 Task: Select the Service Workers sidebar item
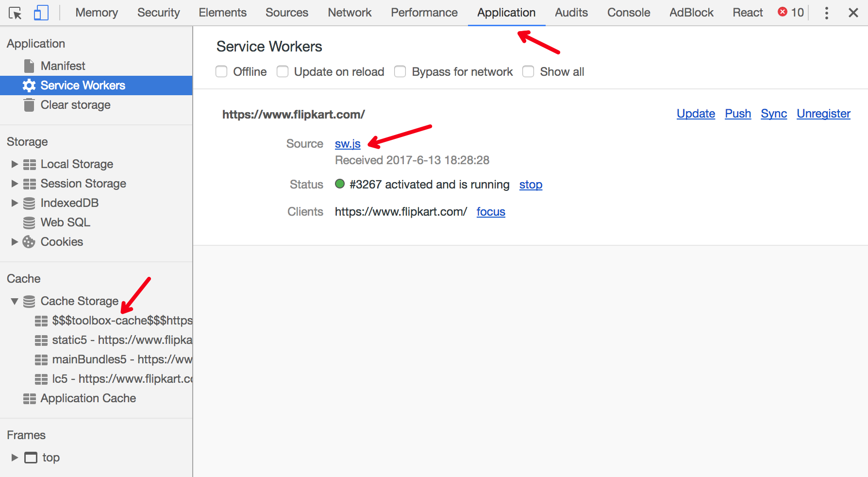tap(96, 85)
